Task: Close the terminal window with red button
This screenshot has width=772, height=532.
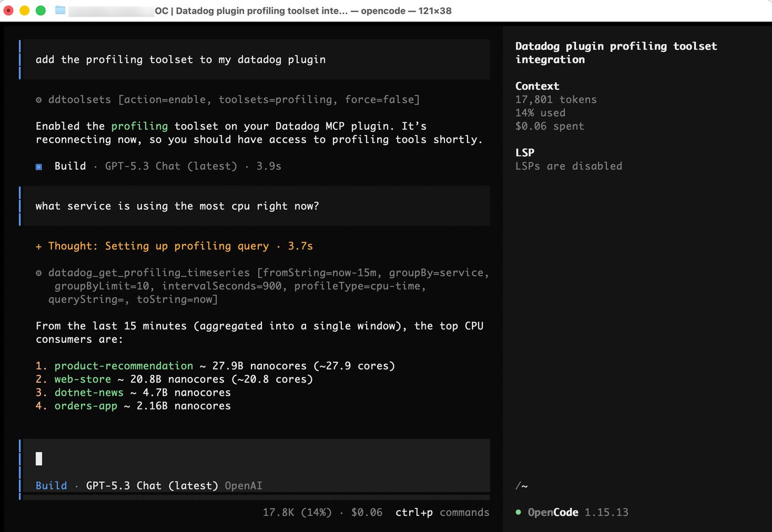Action: click(9, 10)
